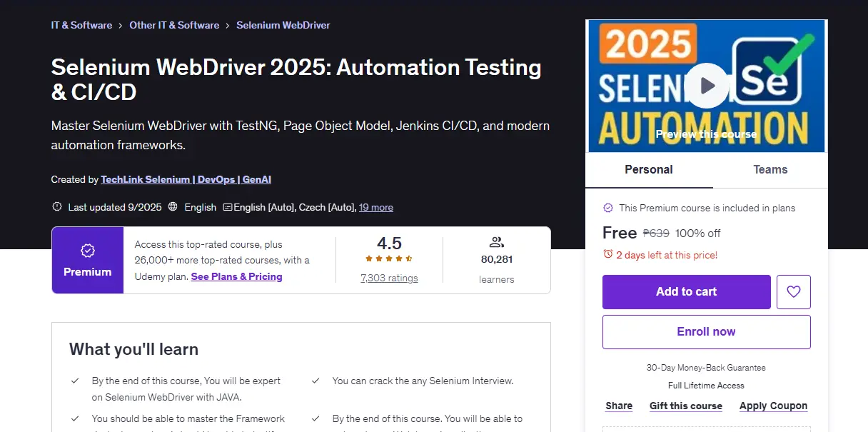Screen dimensions: 868x432
Task: Open instructor TechLink Selenium profile link
Action: [186, 180]
